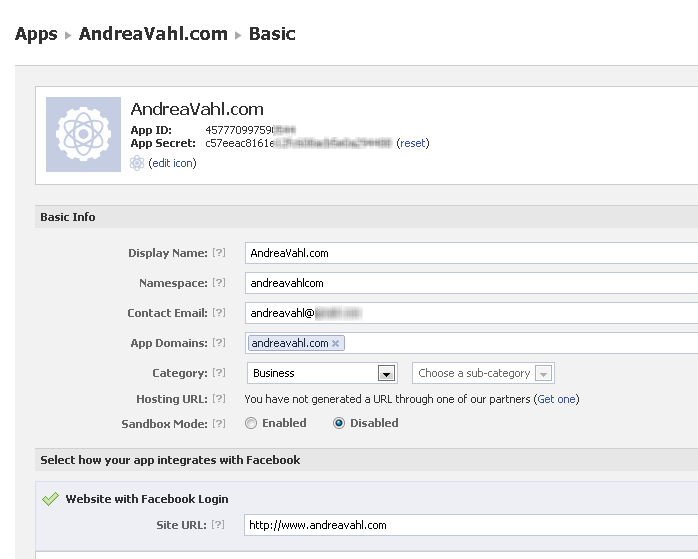The height and width of the screenshot is (559, 698).
Task: Enable Sandbox Mode radio button
Action: coord(252,424)
